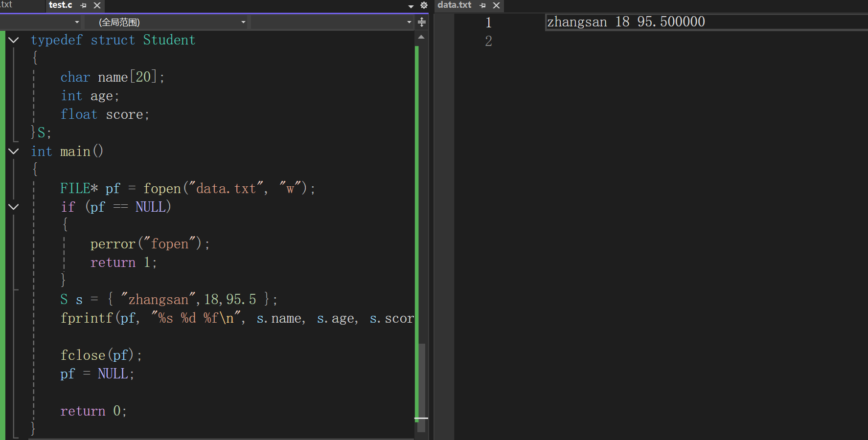Click the scroll up arrow in test.c

point(421,37)
